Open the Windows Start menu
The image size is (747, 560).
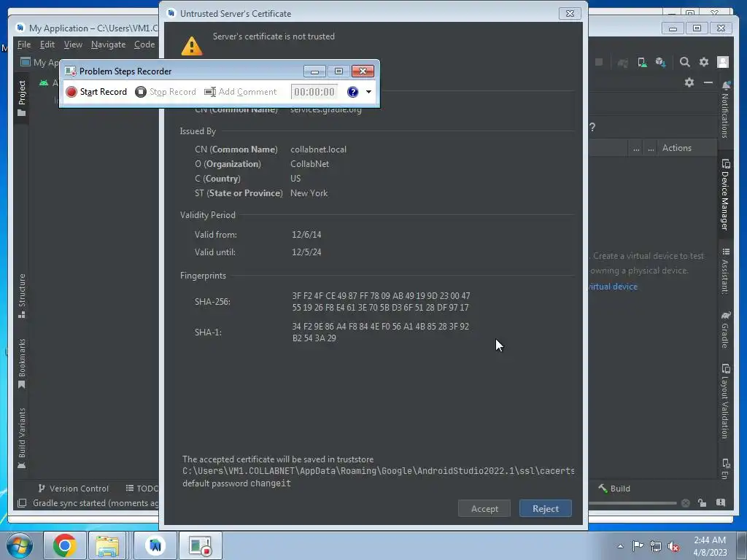20,545
